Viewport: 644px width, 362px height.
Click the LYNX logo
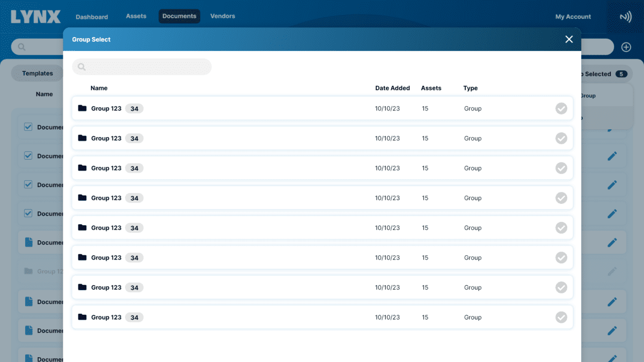(x=35, y=17)
